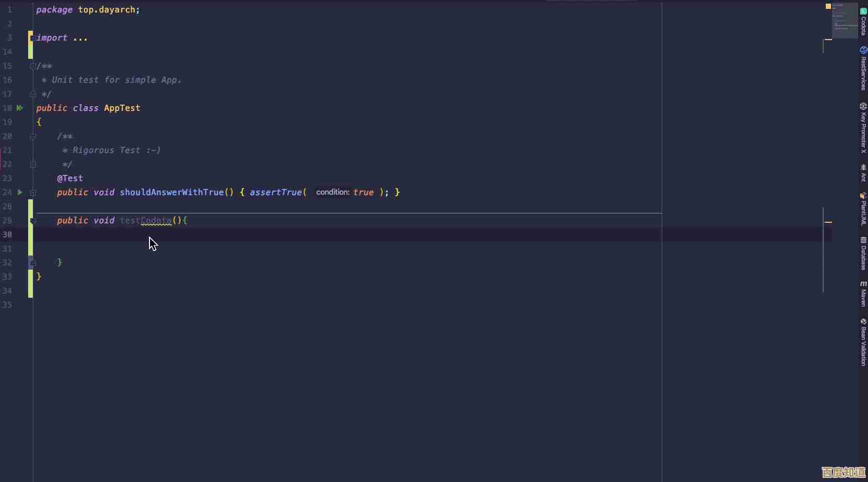The image size is (868, 482).
Task: Open the Bean Validation panel
Action: [863, 342]
